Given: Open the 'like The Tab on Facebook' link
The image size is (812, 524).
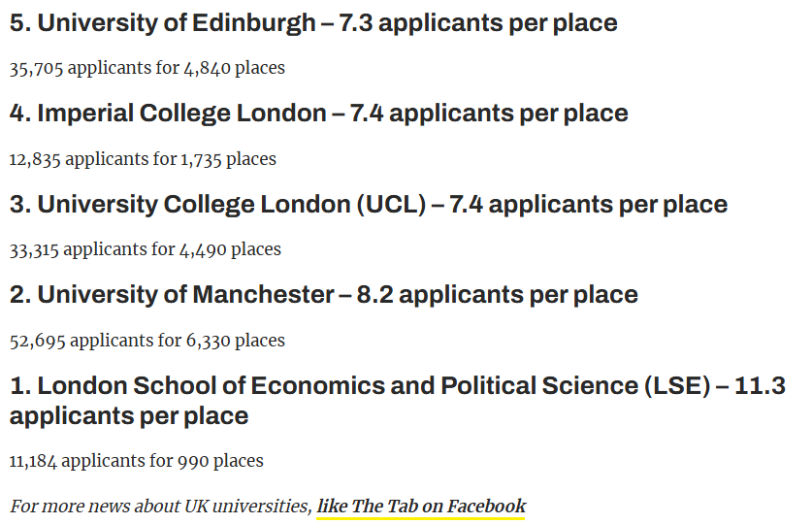Looking at the screenshot, I should click(x=421, y=506).
